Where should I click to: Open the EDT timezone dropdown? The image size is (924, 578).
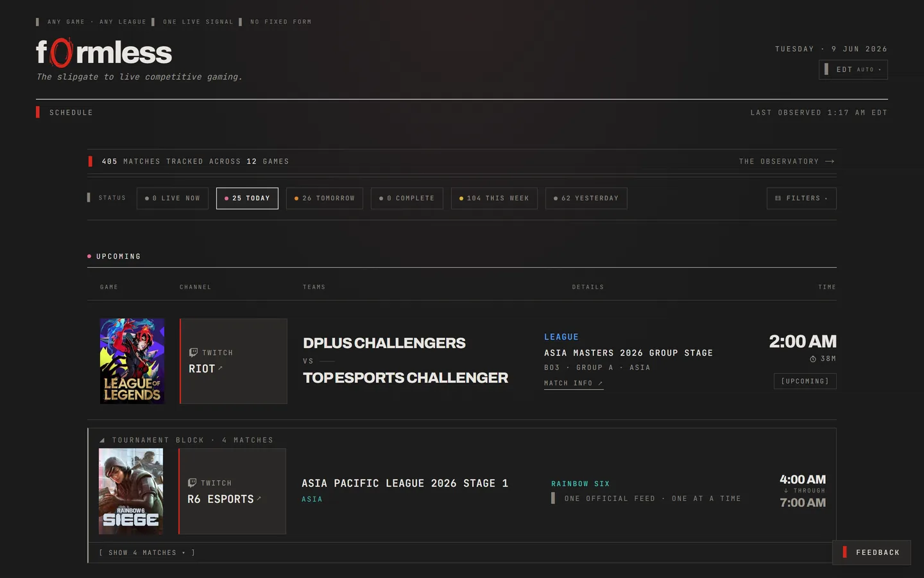[x=853, y=69]
